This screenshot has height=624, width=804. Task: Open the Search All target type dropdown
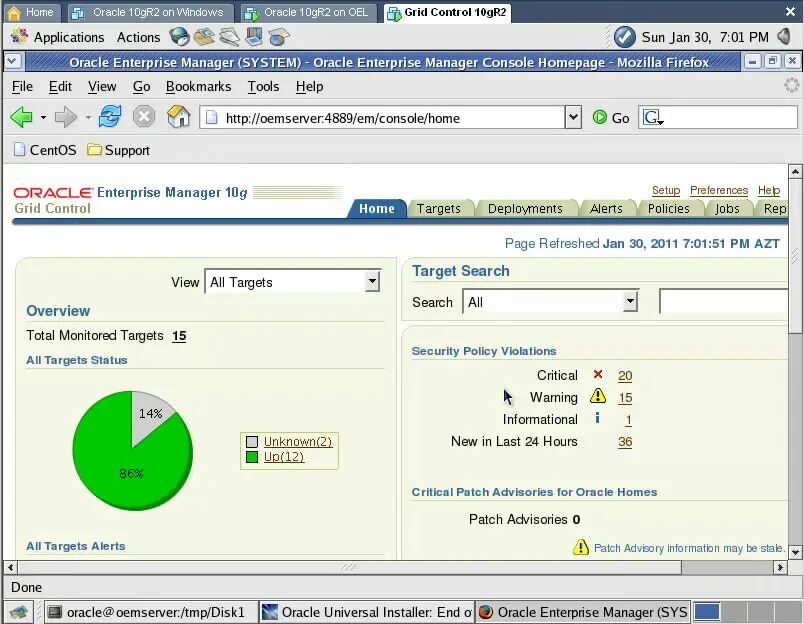[550, 301]
